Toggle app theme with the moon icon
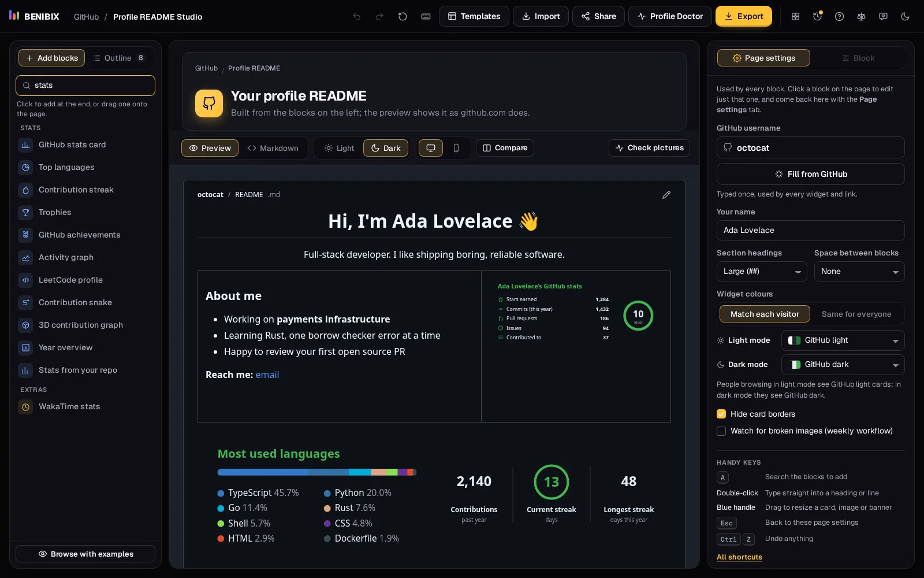This screenshot has height=578, width=924. point(905,17)
